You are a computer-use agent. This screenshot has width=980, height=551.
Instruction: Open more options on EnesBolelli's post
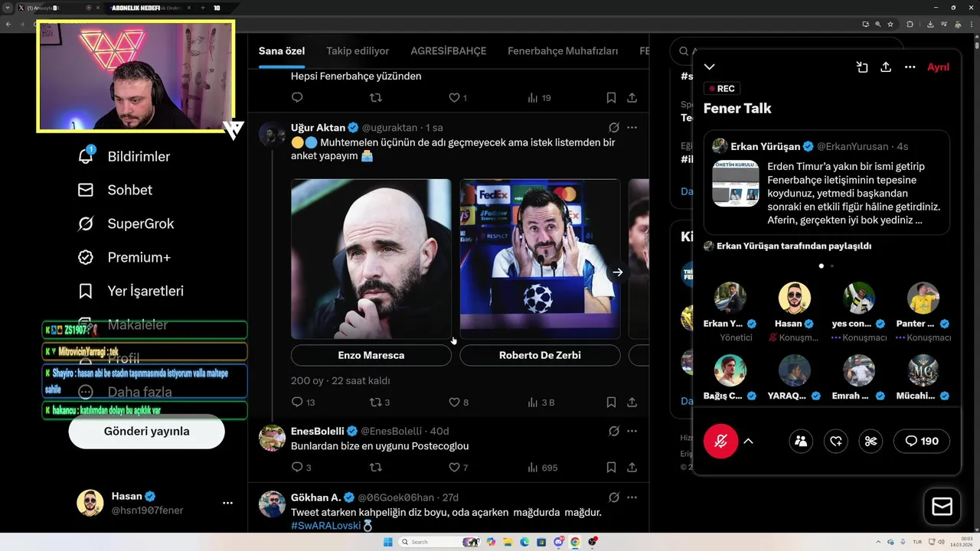pos(632,431)
